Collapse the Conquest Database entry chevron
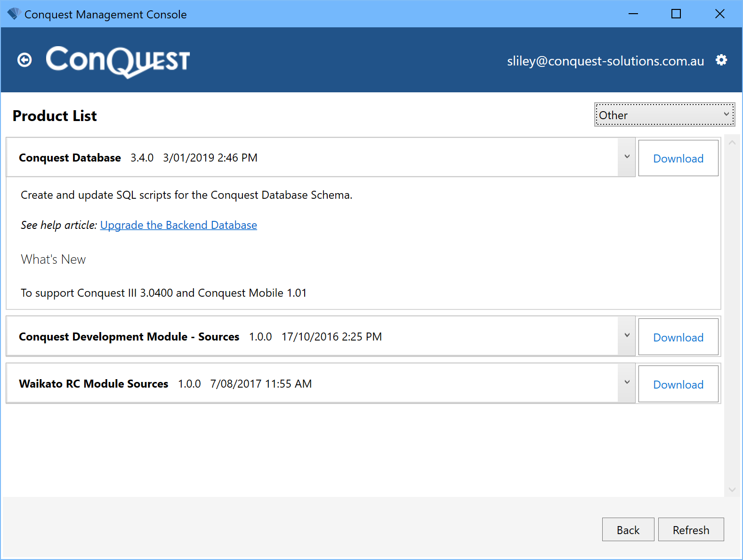Image resolution: width=743 pixels, height=560 pixels. [x=627, y=157]
